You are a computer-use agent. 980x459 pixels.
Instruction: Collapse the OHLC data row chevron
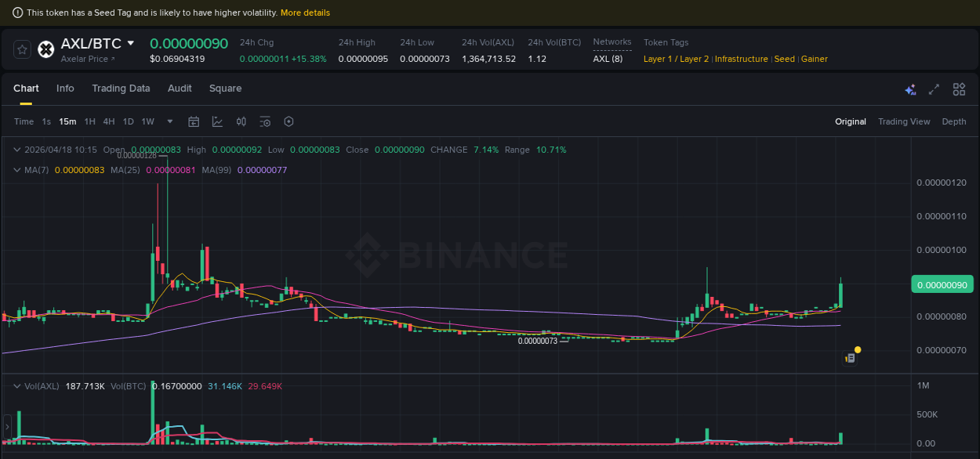click(x=18, y=150)
